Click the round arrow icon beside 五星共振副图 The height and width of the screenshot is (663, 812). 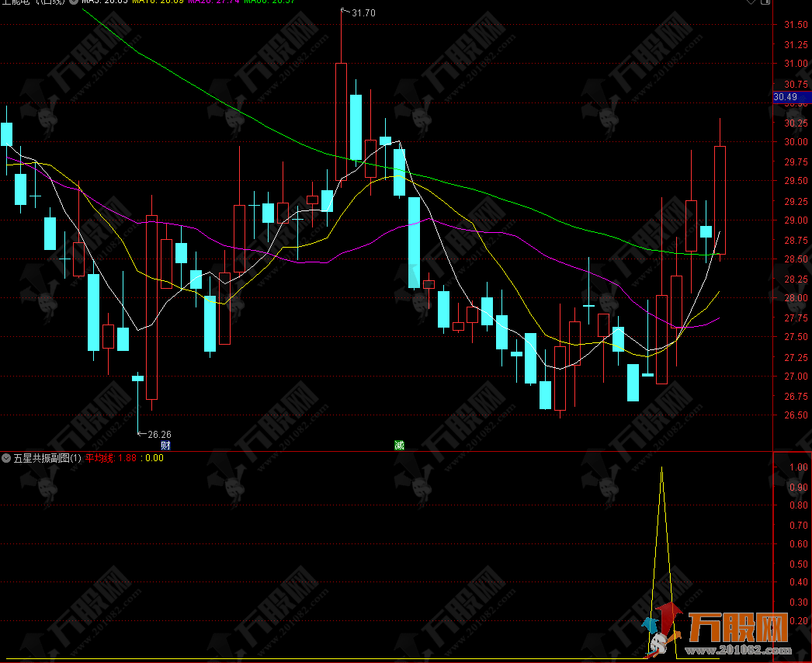7,458
